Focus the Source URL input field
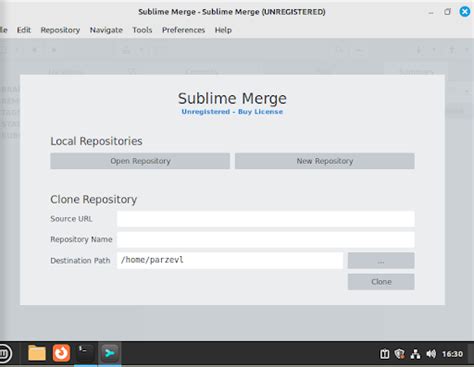 [x=266, y=219]
